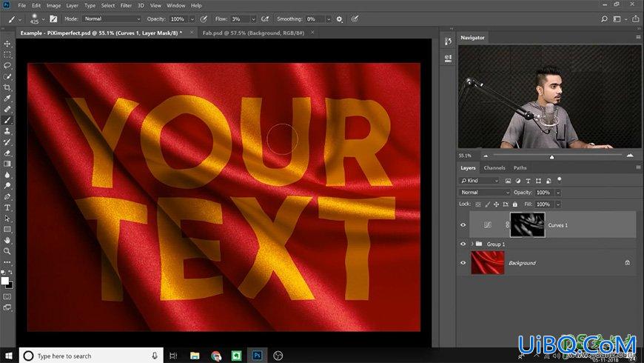This screenshot has width=644, height=363.
Task: Expand the Group 1 folder
Action: point(472,244)
